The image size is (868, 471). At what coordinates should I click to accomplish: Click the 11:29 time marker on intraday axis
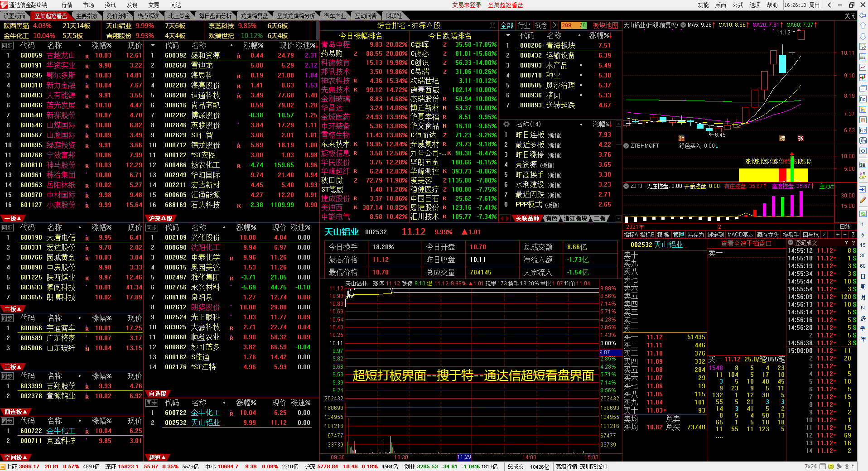pos(464,457)
